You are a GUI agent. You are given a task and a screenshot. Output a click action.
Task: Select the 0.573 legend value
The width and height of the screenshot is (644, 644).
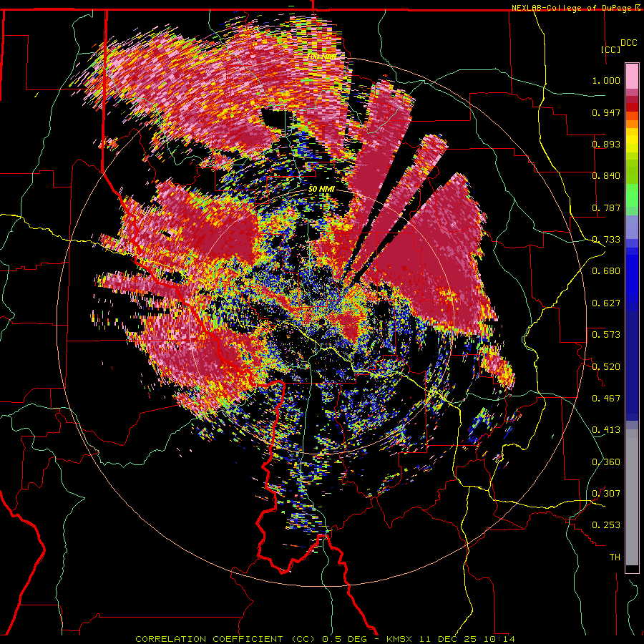(606, 335)
